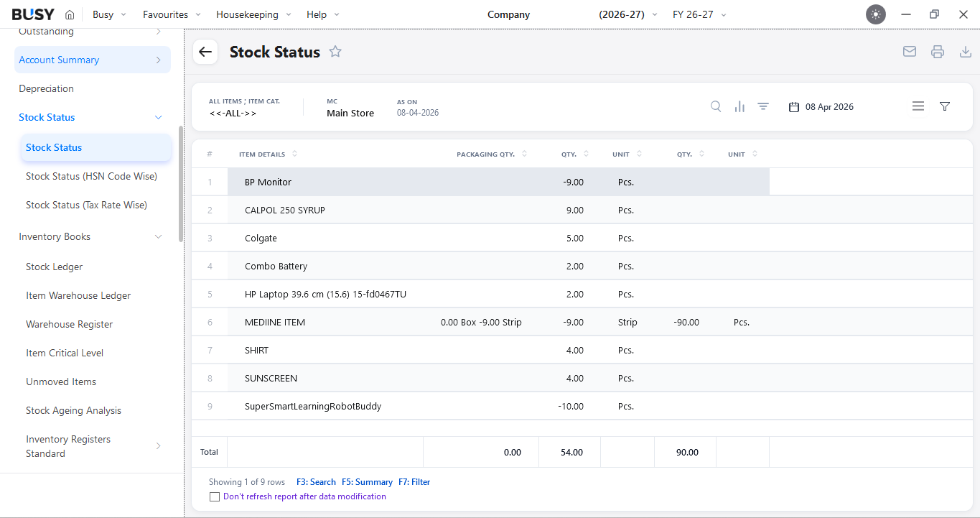Expand Inventory Registers Standard
Screen dimensions: 980x518
[158, 446]
